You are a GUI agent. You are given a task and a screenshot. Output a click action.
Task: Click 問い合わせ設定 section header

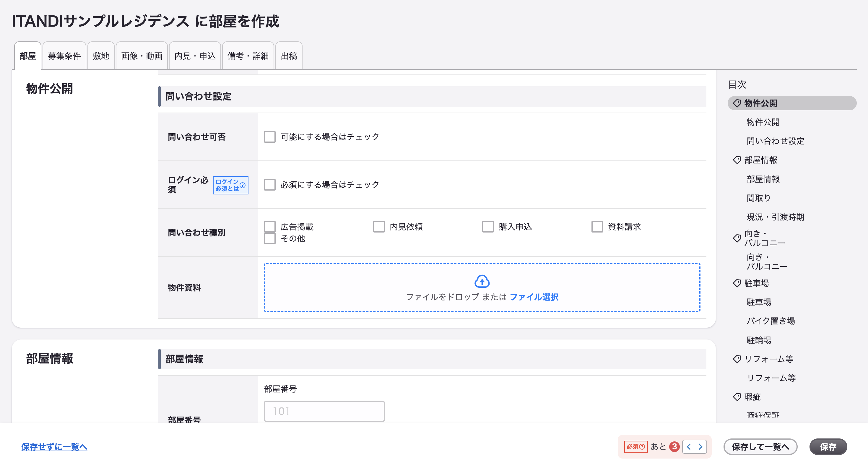[432, 96]
